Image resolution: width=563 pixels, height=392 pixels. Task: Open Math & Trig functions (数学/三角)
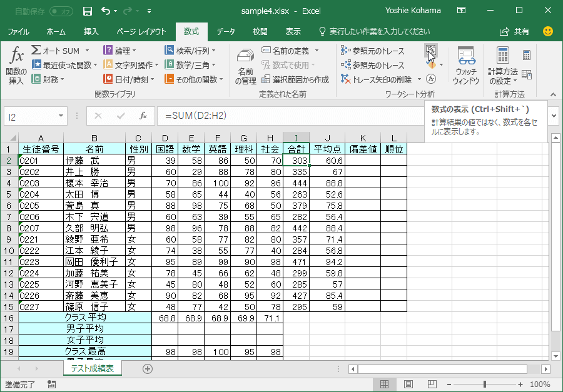click(190, 65)
